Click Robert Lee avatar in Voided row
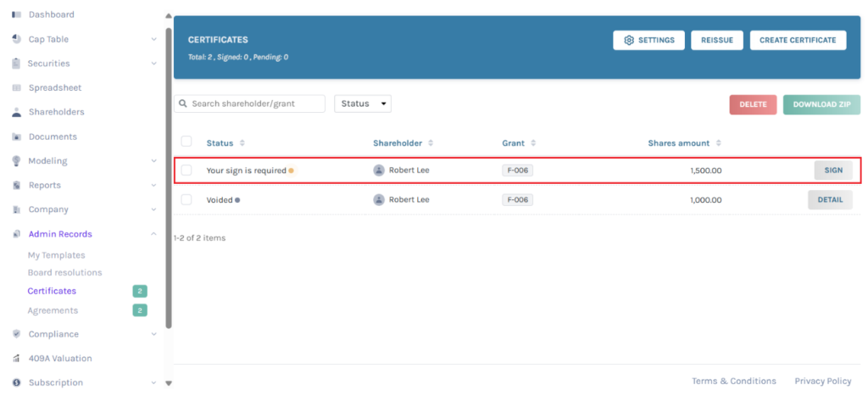Viewport: 868px width, 396px height. point(379,200)
